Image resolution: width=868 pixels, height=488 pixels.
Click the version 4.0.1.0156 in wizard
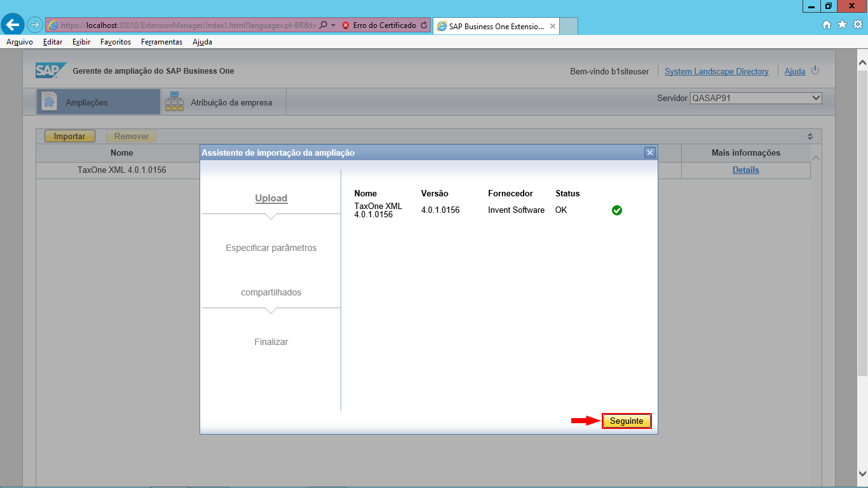[x=440, y=210]
